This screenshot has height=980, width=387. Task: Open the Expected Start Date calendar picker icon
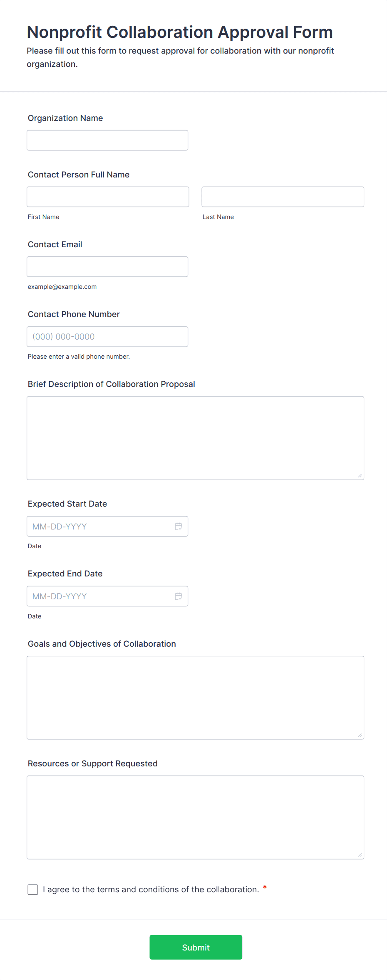pyautogui.click(x=178, y=526)
